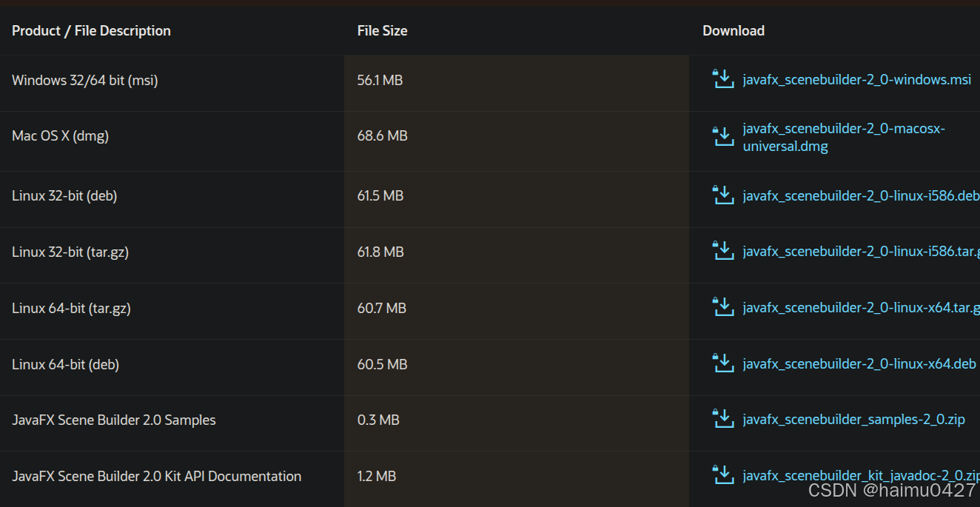
Task: Click the 61.8 MB file size
Action: pyautogui.click(x=380, y=252)
